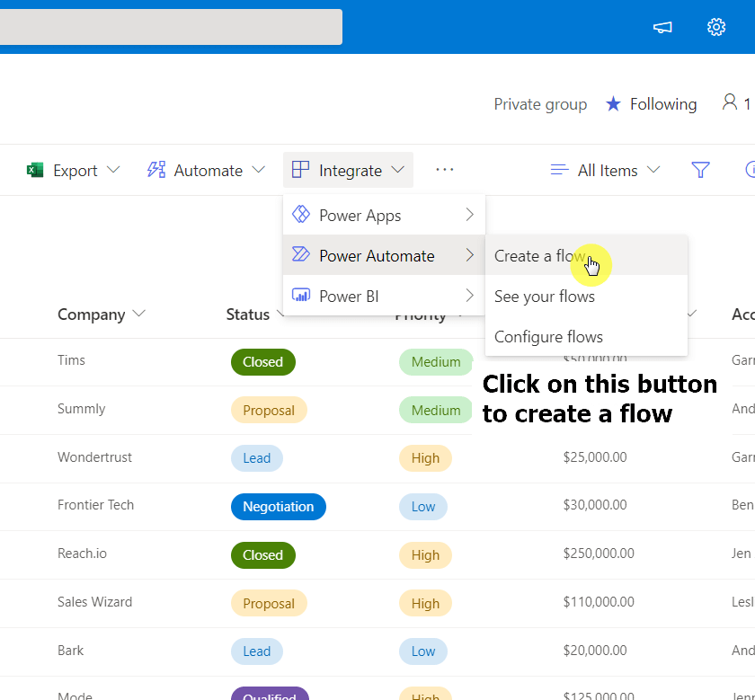Click the Lead status pill for Wondertrust
The height and width of the screenshot is (700, 755).
(x=257, y=458)
